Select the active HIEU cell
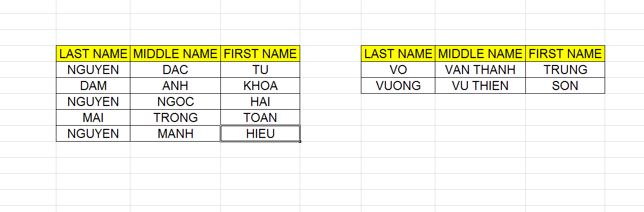 260,134
